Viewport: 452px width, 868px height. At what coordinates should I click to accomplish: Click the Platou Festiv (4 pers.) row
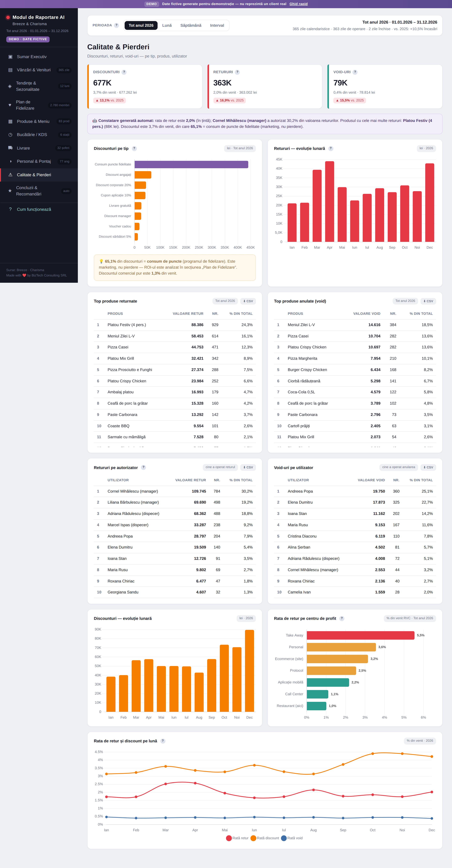coord(175,325)
